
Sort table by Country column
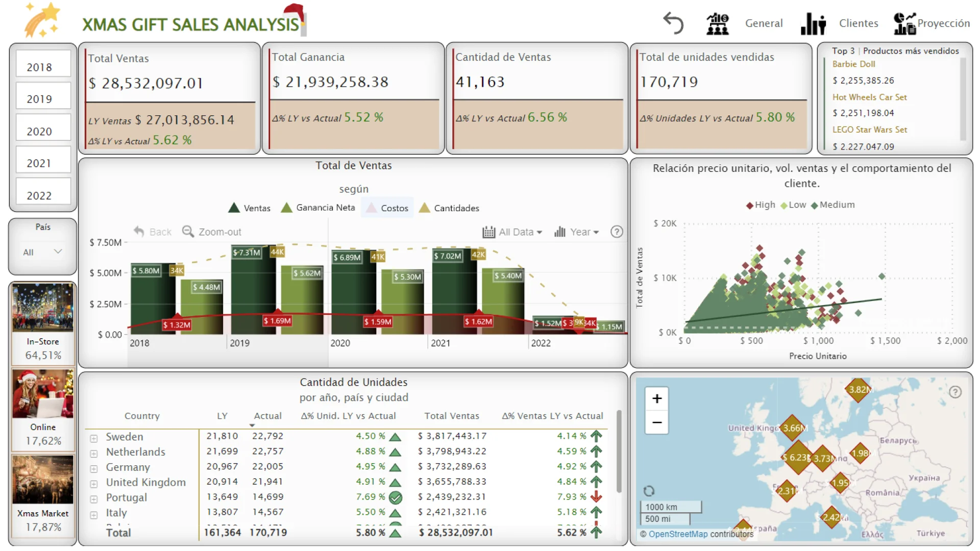pos(142,416)
